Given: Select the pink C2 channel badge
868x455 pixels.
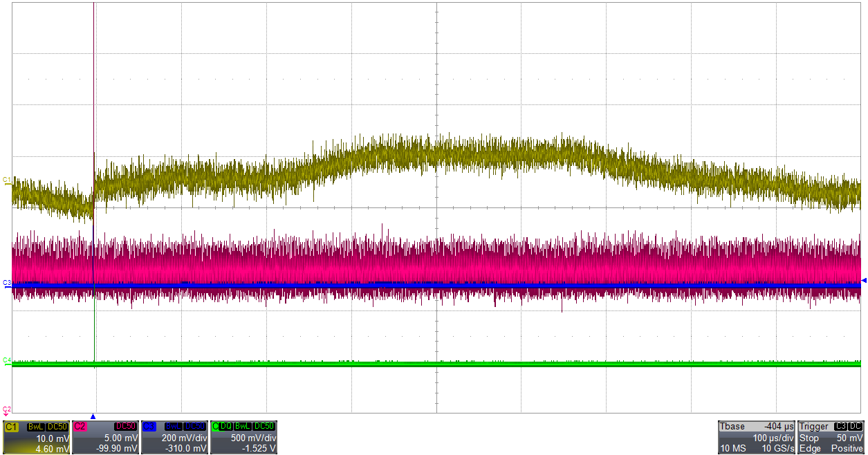Looking at the screenshot, I should pos(80,427).
